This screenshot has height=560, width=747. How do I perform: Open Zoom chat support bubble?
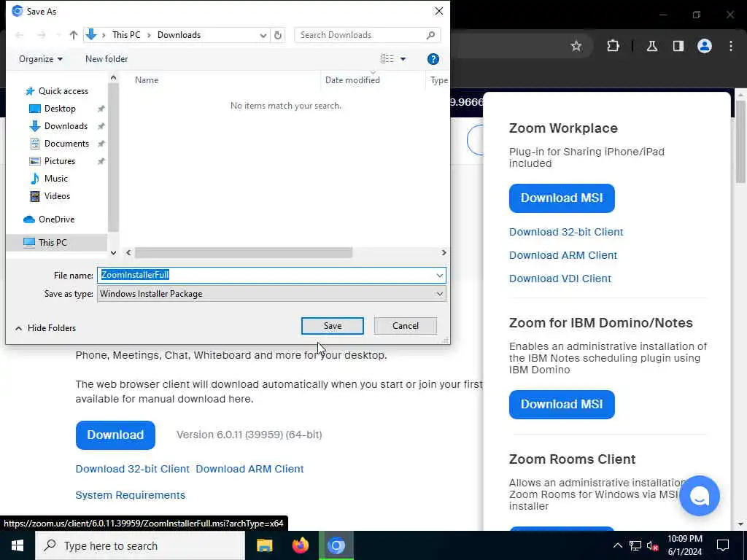tap(700, 496)
